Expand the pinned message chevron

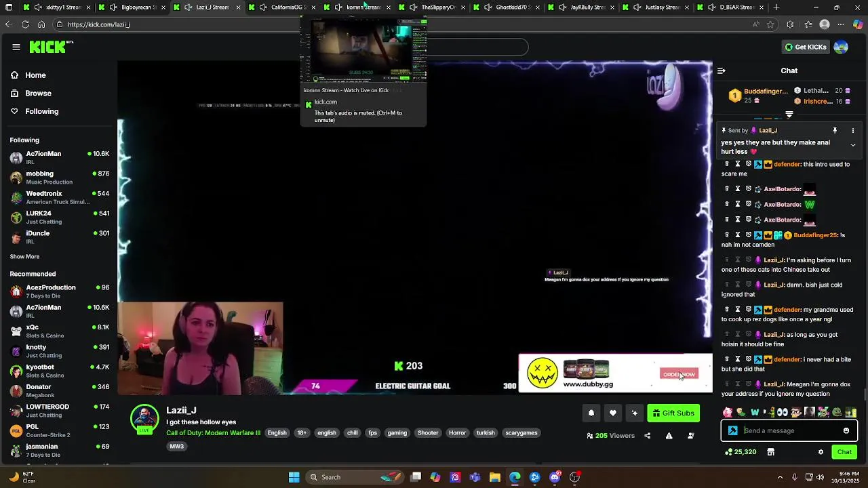[x=853, y=145]
